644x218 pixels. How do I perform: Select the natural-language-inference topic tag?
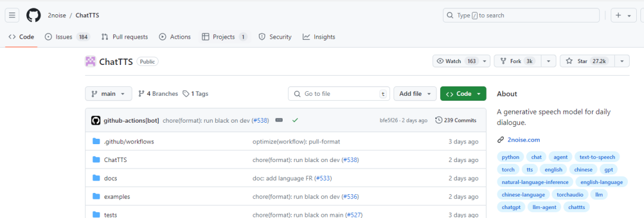(x=535, y=182)
